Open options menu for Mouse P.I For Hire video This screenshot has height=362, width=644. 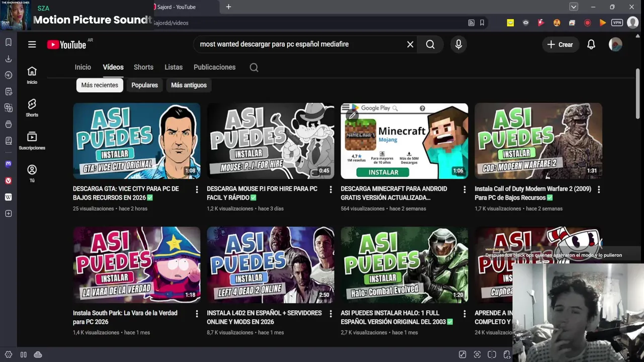click(x=331, y=190)
